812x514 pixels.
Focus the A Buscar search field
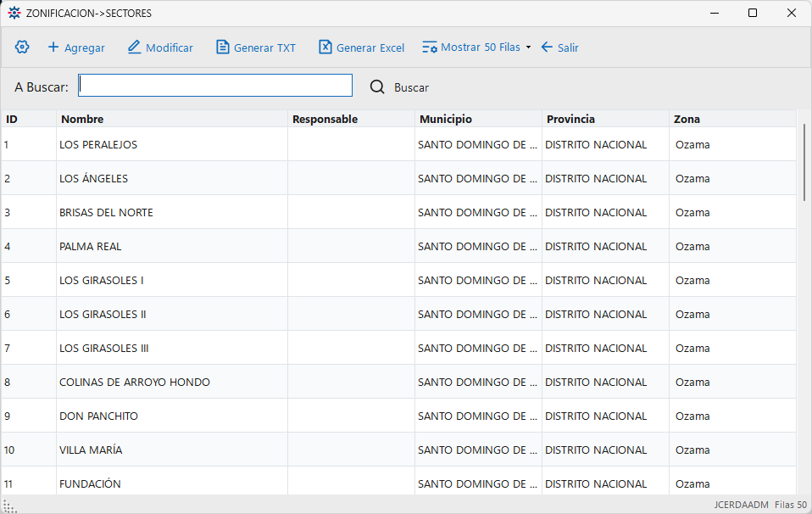[x=215, y=86]
